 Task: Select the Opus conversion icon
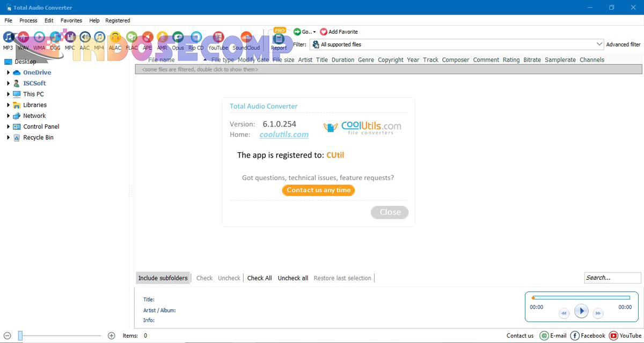point(178,38)
